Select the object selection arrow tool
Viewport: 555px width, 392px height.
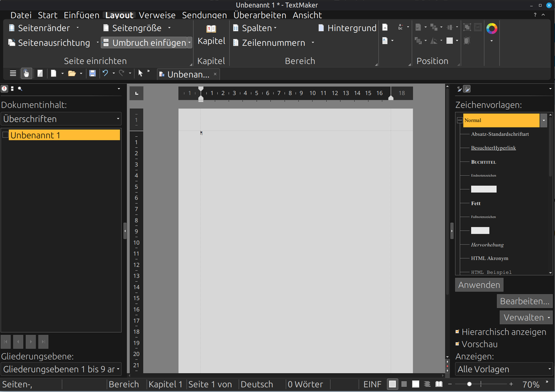click(140, 73)
